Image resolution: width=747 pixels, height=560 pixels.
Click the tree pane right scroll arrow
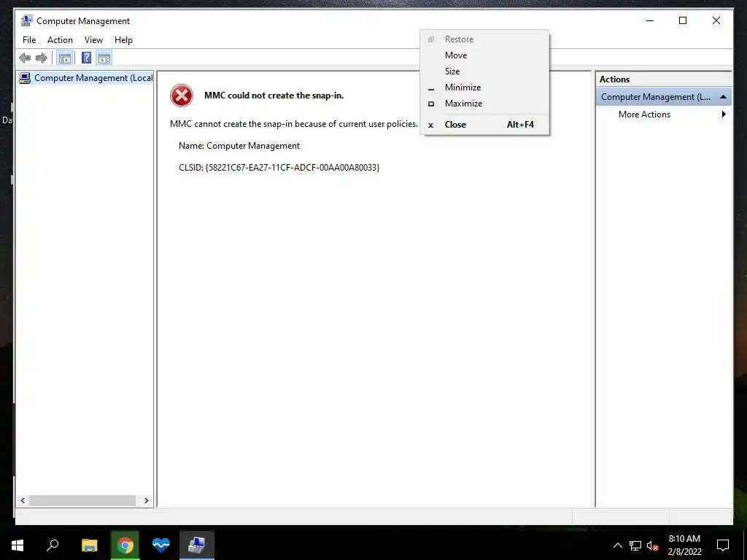click(x=146, y=500)
